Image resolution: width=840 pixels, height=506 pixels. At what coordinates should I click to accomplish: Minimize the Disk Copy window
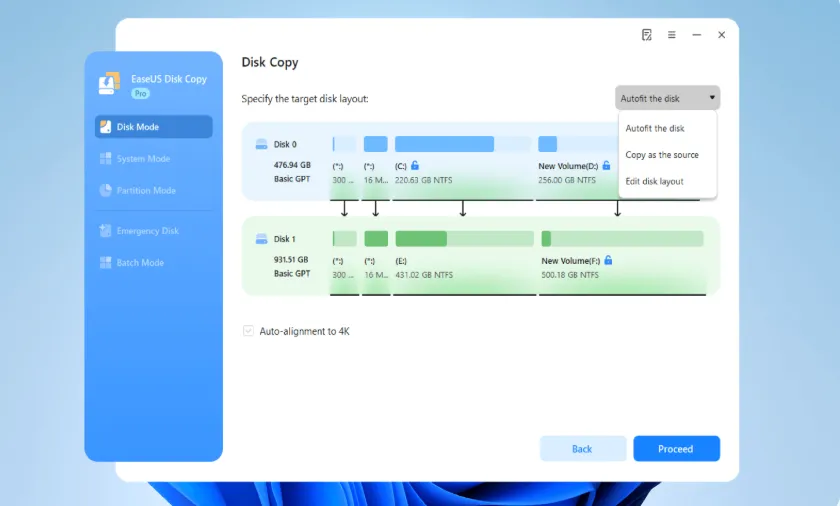coord(696,35)
